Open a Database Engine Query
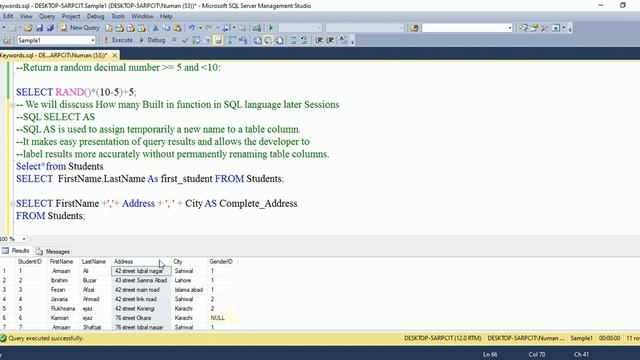640x360 pixels. (109, 28)
